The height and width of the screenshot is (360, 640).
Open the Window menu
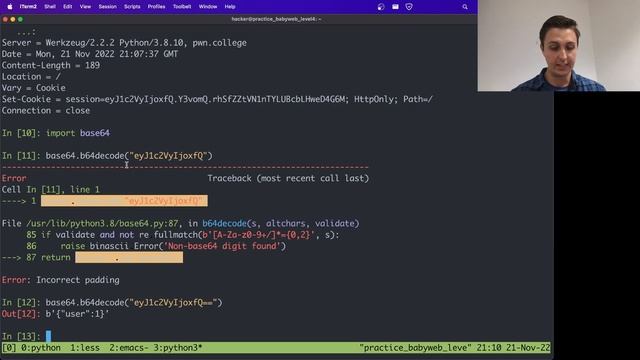(208, 7)
